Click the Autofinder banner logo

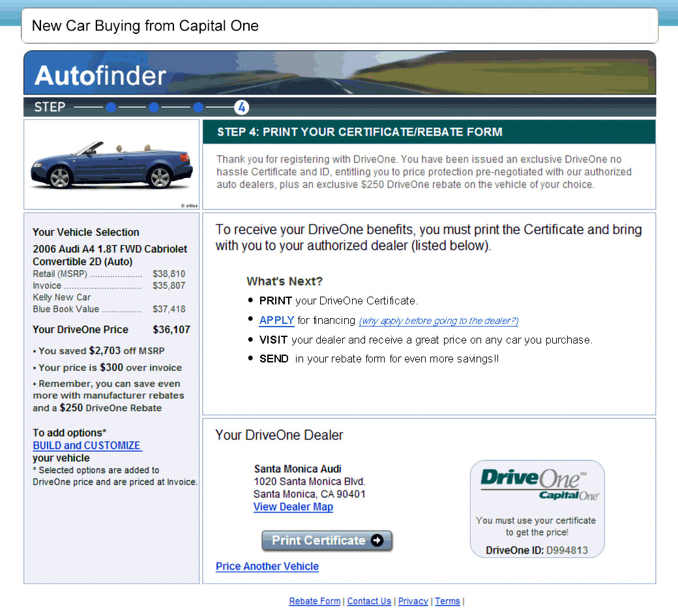100,76
